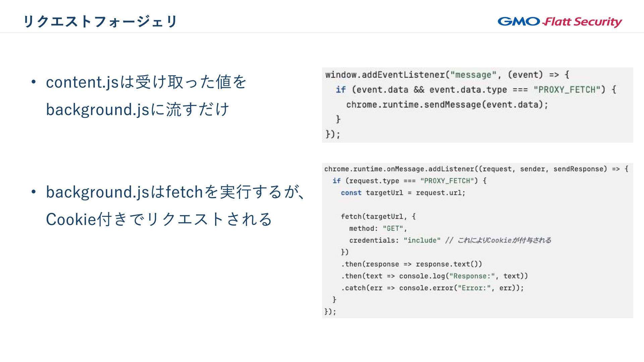Click the chrome.runtime.sendMessage line
644x362 pixels.
[x=447, y=105]
